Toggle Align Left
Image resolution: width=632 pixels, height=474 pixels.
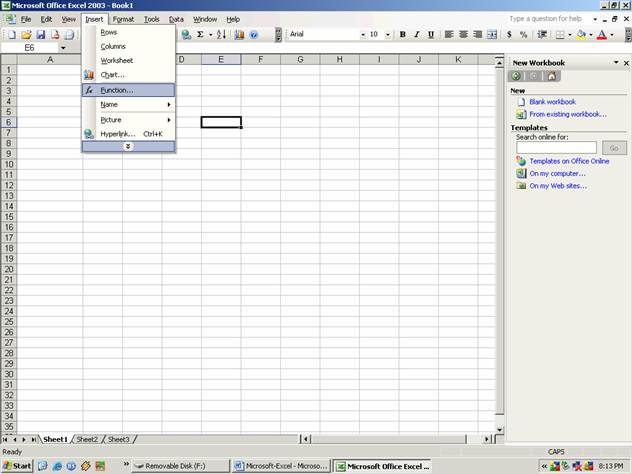click(449, 35)
